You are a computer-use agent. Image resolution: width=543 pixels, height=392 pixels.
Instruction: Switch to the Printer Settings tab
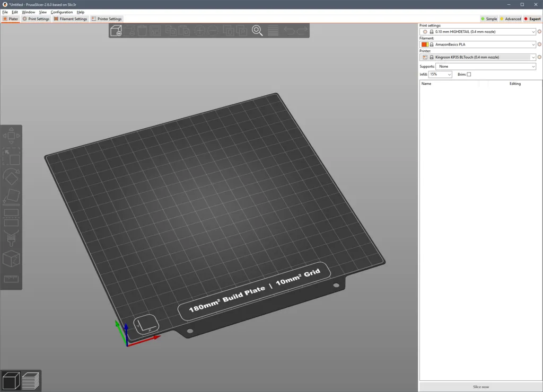pos(106,19)
